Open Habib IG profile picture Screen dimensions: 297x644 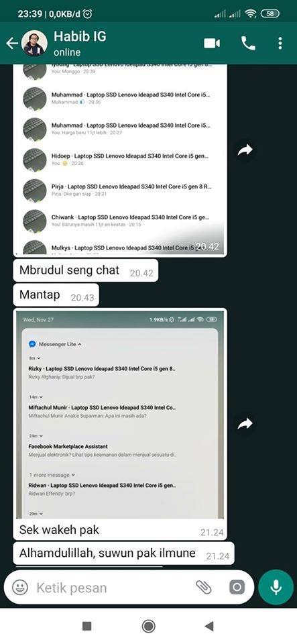(34, 43)
